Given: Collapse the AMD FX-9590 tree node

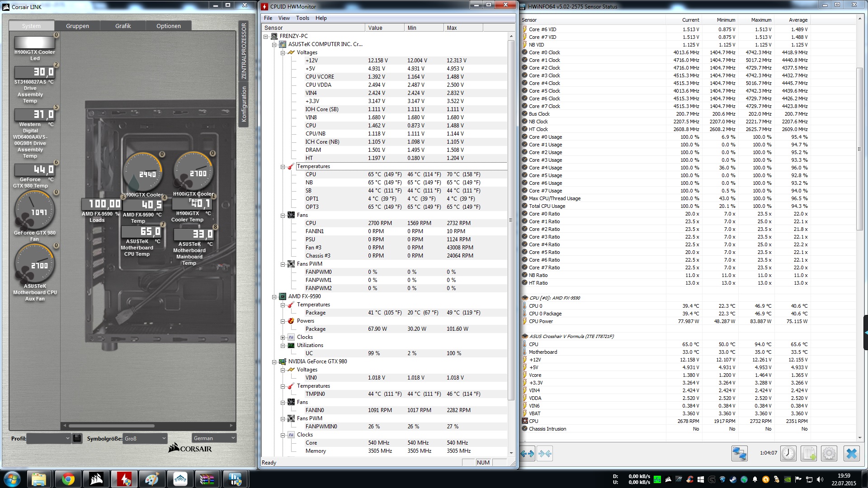Looking at the screenshot, I should click(x=274, y=296).
